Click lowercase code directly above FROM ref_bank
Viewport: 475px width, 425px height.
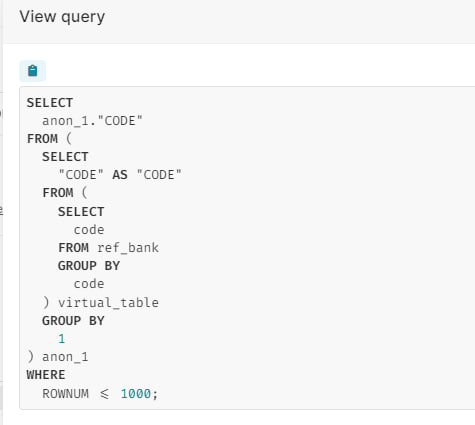tap(89, 230)
